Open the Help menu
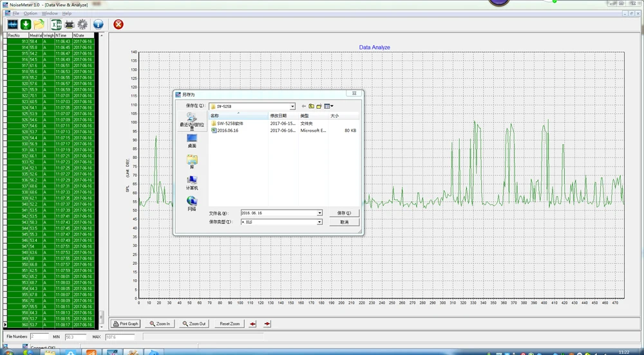Viewport: 644px width, 355px height. [66, 14]
